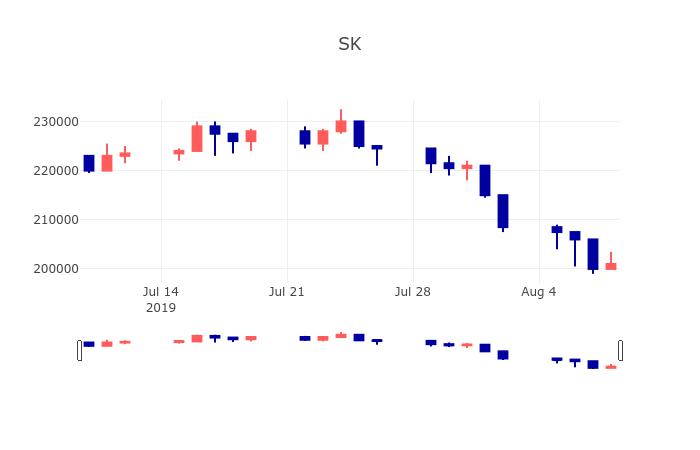
Task: Click the first blue candlestick near 220000
Action: click(89, 163)
